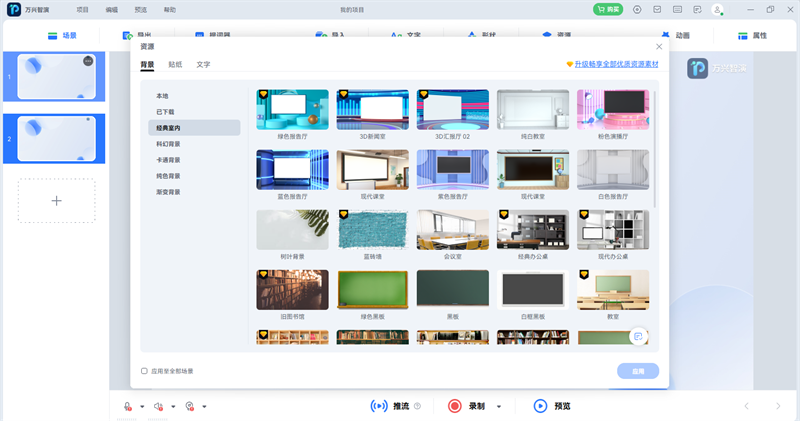Open the feedback chat icon in dialog
The height and width of the screenshot is (421, 800).
tap(638, 336)
